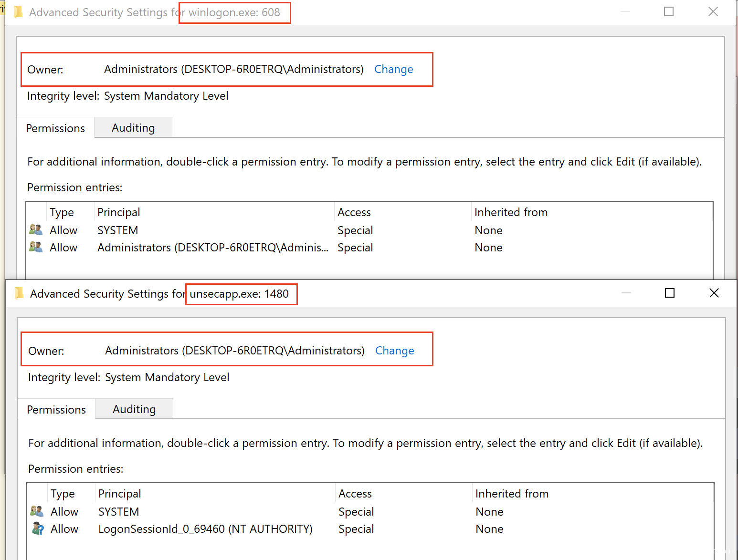Click Change owner link in winlogon.exe window

coord(393,69)
